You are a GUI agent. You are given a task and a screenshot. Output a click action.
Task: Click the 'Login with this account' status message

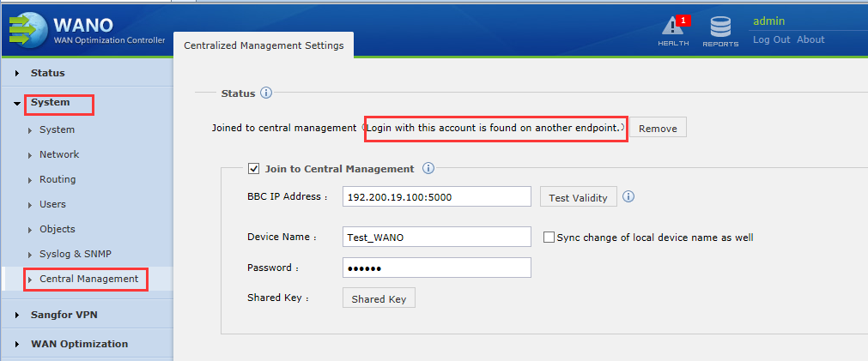tap(493, 129)
